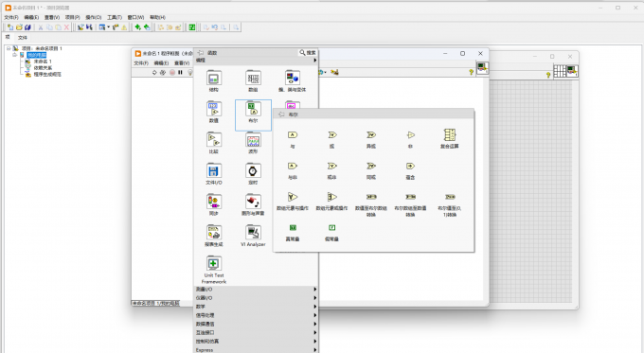The width and height of the screenshot is (644, 353).
Task: Collapse the Programming (编程) category
Action: coord(257,61)
